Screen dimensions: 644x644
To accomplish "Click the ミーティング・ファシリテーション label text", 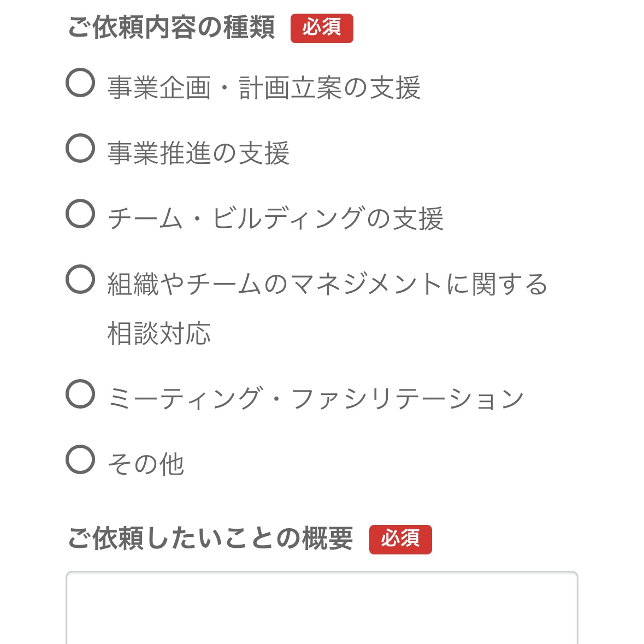I will (316, 397).
